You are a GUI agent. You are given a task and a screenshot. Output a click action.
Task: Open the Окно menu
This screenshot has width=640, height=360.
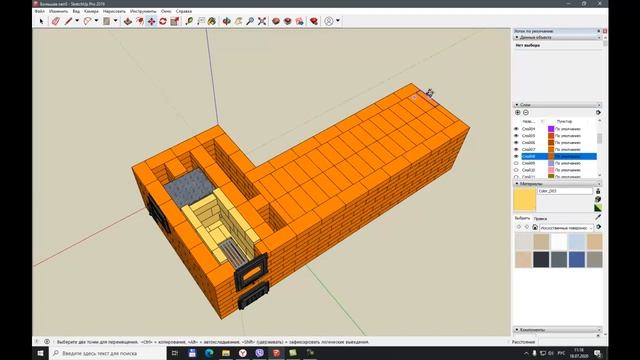166,11
